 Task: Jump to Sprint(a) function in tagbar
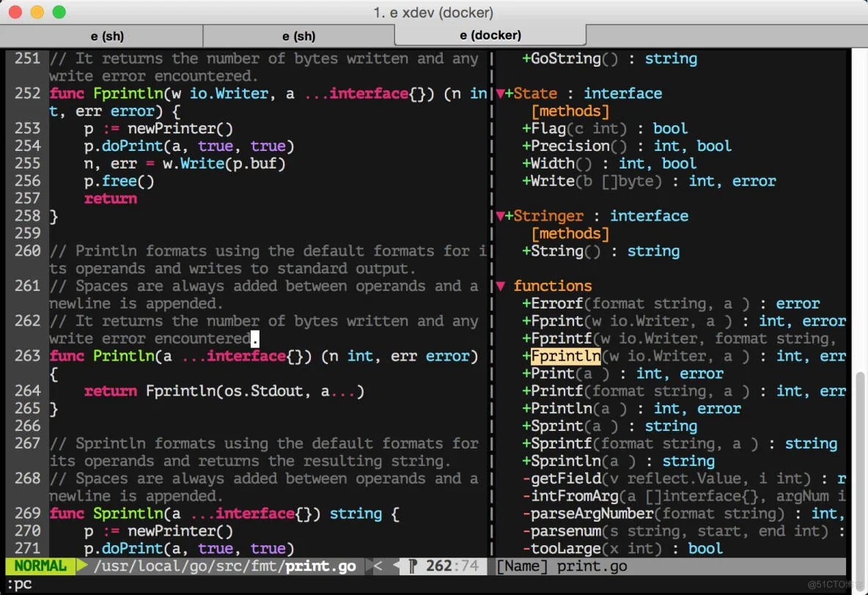tap(609, 426)
